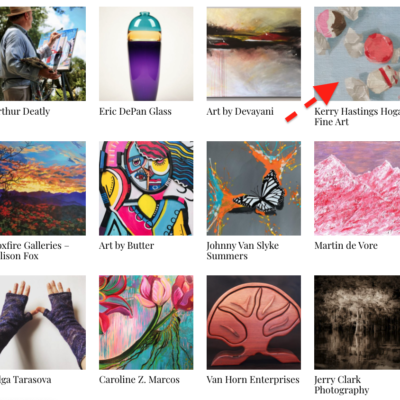This screenshot has height=400, width=400.
Task: View the sunset mountain landscape painting
Action: pyautogui.click(x=43, y=188)
